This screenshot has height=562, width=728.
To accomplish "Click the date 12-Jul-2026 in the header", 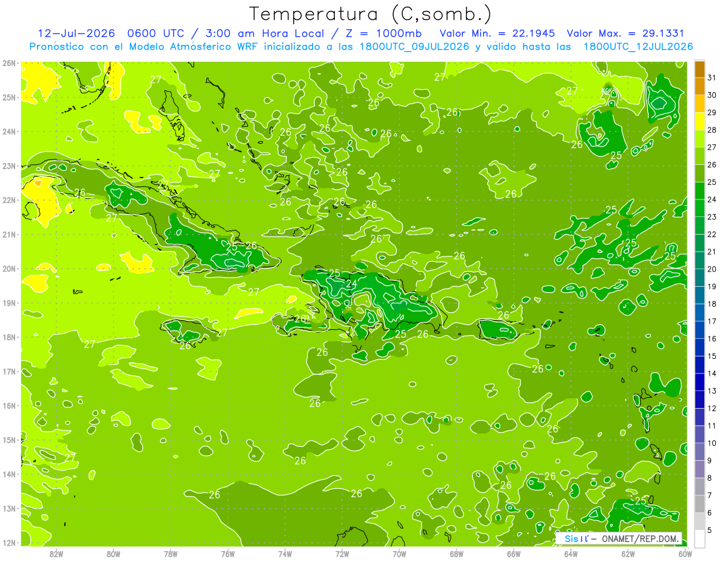I will (x=75, y=33).
